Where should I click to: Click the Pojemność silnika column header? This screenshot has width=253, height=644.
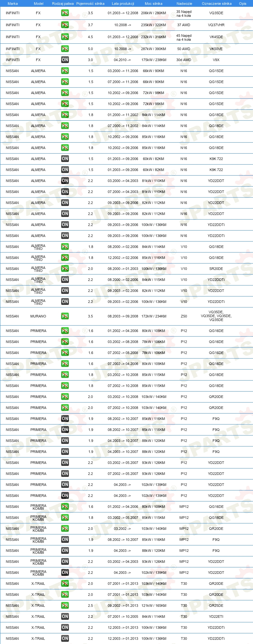[x=90, y=4]
